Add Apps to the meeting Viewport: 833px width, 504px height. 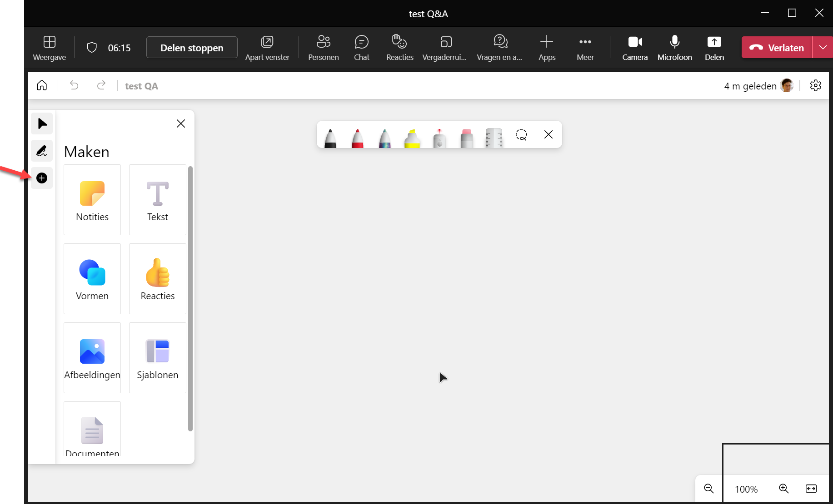(547, 48)
